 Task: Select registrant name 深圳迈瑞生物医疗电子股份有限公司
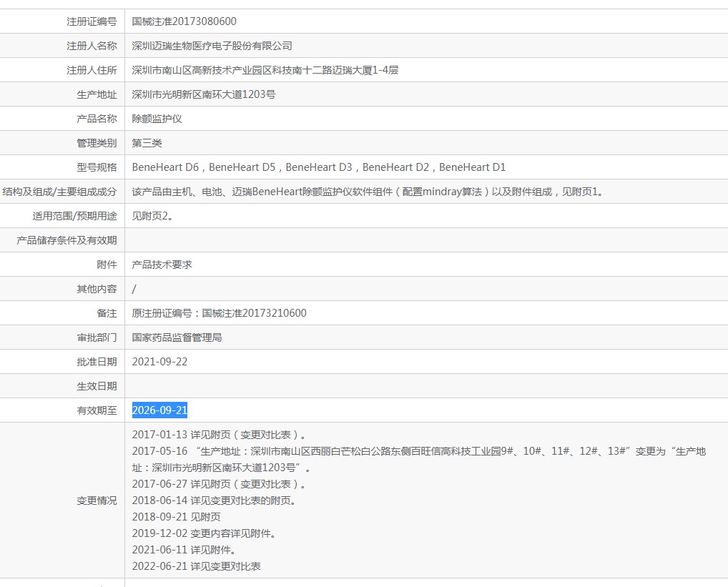(x=212, y=46)
